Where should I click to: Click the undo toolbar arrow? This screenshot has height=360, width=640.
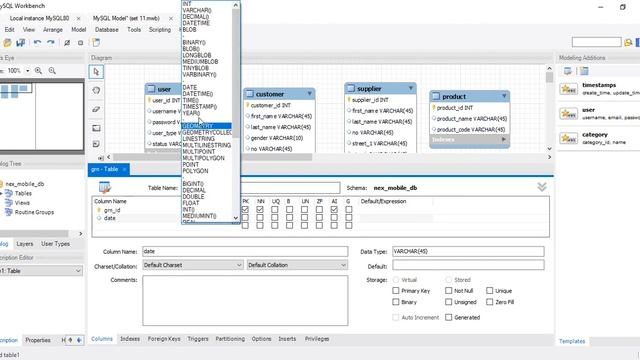(x=37, y=42)
